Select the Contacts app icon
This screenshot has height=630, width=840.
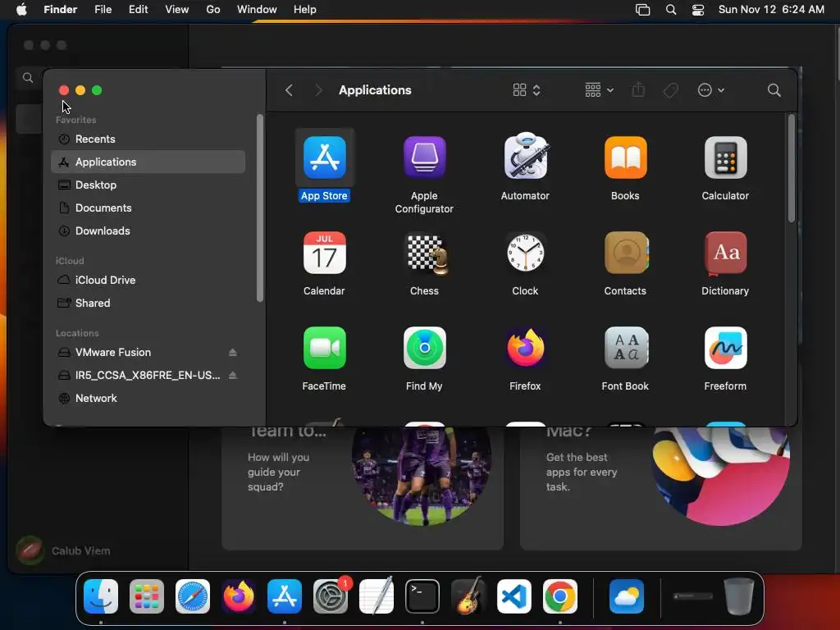[x=626, y=253]
